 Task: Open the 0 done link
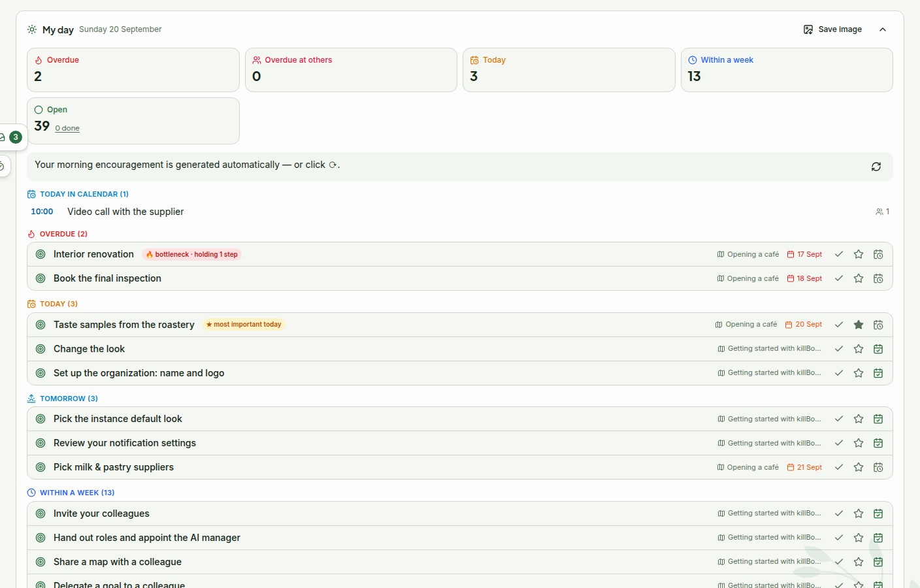click(x=67, y=128)
